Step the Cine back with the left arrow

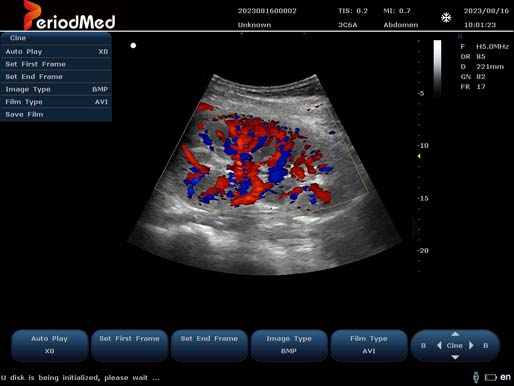[439, 346]
